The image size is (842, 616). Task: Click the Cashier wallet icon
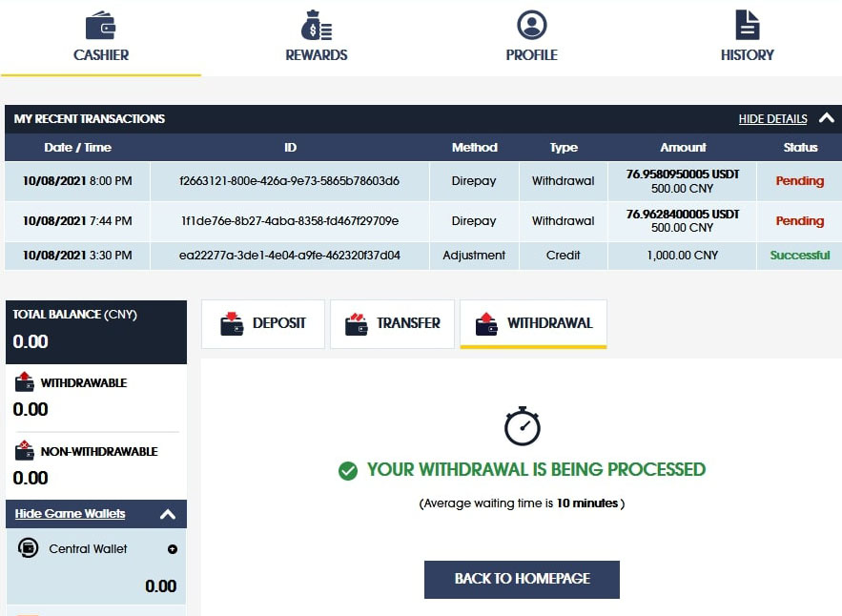100,25
